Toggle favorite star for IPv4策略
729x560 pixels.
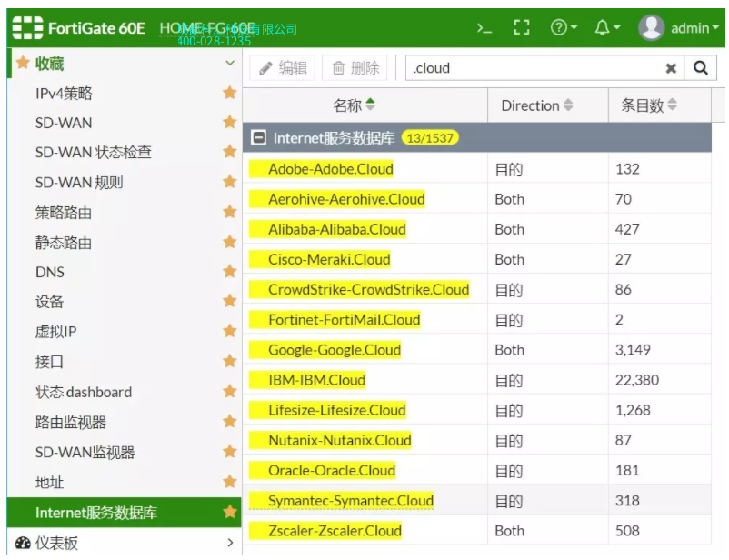(x=230, y=93)
